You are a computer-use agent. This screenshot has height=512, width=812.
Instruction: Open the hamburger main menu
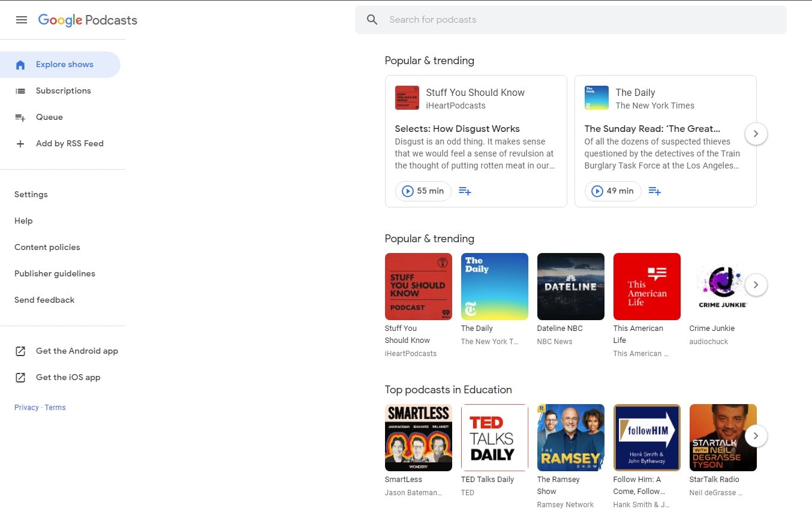pyautogui.click(x=22, y=20)
